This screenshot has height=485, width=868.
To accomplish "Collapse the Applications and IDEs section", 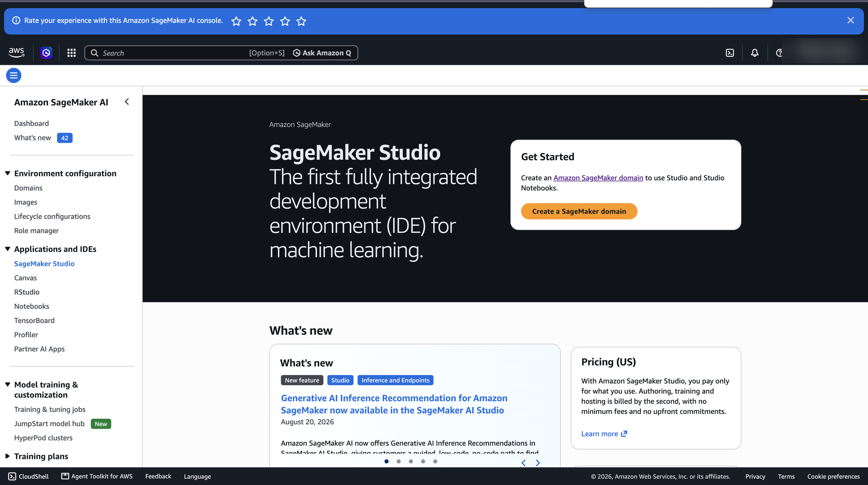I will [8, 249].
